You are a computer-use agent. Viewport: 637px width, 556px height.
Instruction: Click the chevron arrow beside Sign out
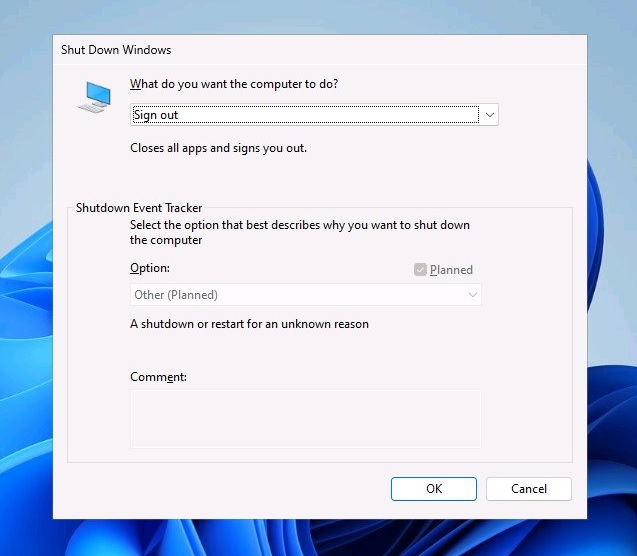pos(490,115)
